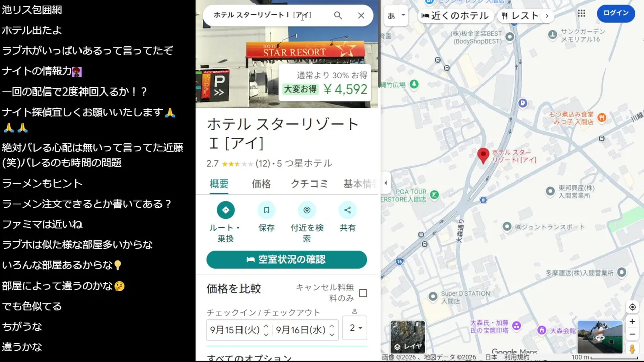Click the 100 m map scale bar
Image resolution: width=644 pixels, height=362 pixels.
point(606,357)
